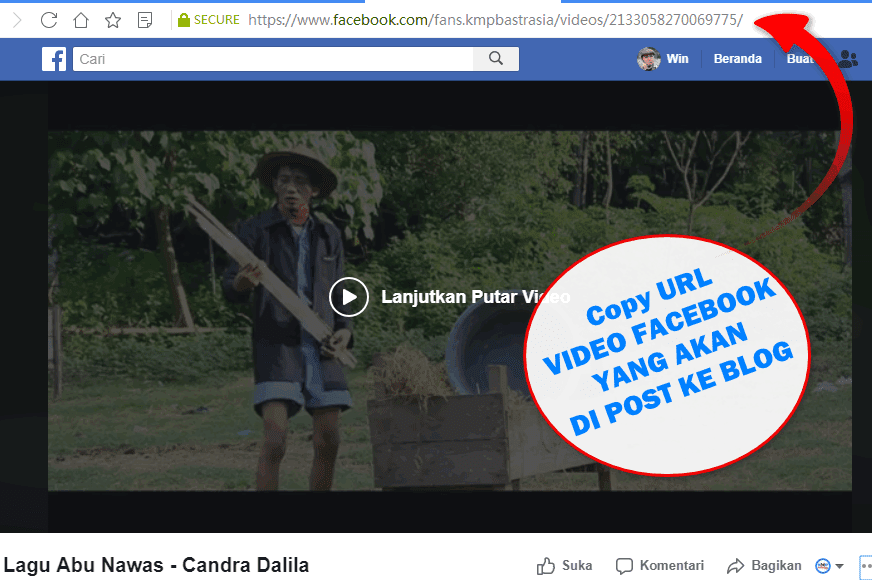Reload the page with refresh icon
Image resolution: width=872 pixels, height=580 pixels.
(49, 20)
